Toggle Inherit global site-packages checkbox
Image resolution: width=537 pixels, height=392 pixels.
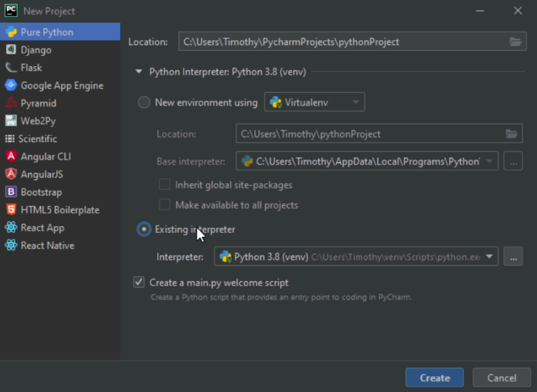[165, 184]
